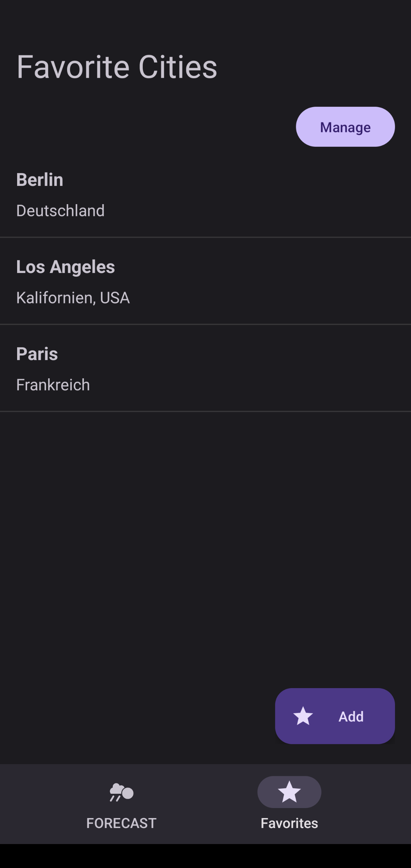Image resolution: width=411 pixels, height=868 pixels.
Task: Tap the star icon in bottom navigation
Action: tap(289, 792)
